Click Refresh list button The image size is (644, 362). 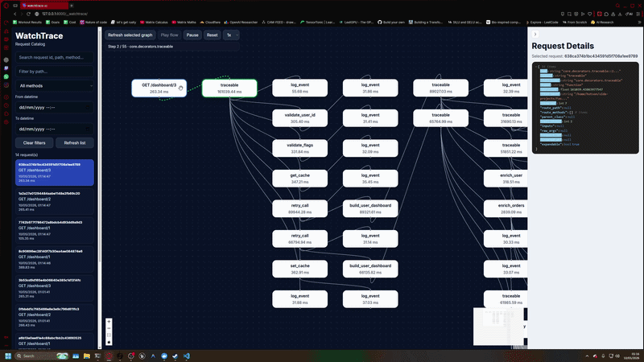click(x=75, y=143)
